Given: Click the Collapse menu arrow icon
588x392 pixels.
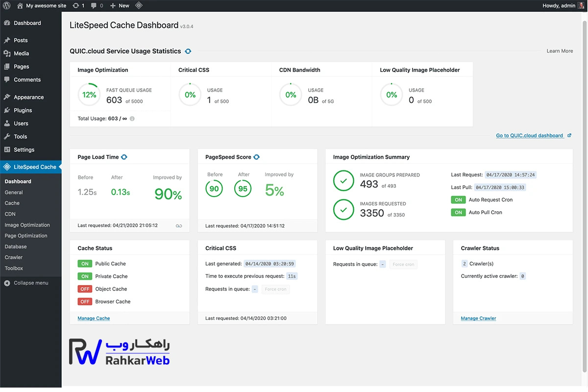Looking at the screenshot, I should click(7, 283).
